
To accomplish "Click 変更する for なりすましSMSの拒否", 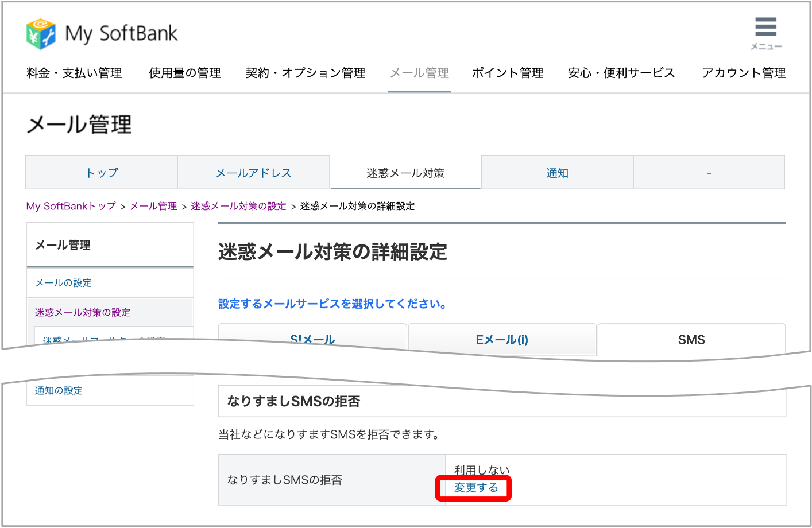I will (x=476, y=488).
